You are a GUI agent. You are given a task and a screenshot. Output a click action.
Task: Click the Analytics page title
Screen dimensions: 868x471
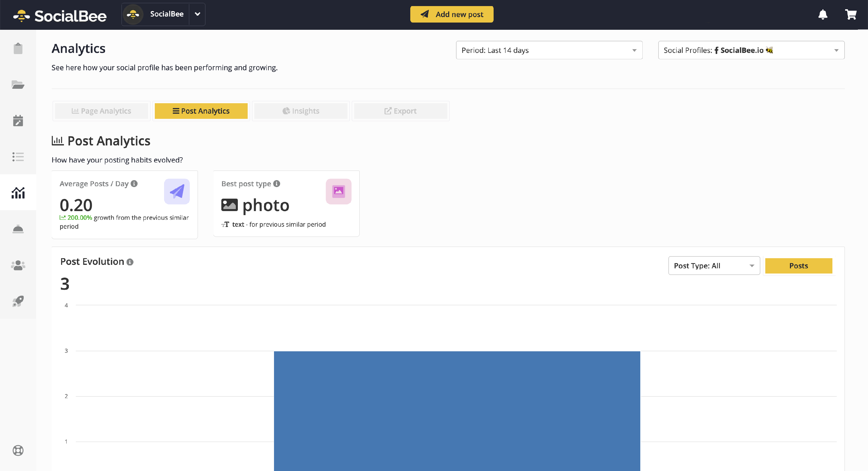pos(78,49)
